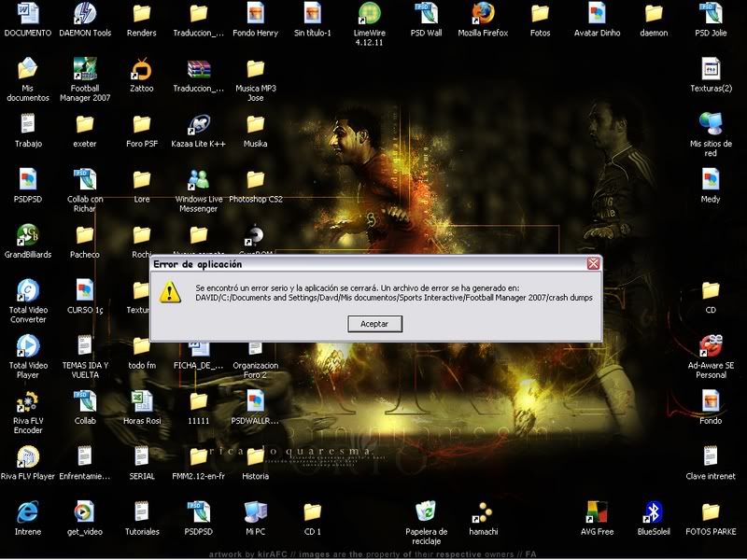
Task: Launch the Ad-Aware SE Personal shortcut
Action: click(x=711, y=346)
